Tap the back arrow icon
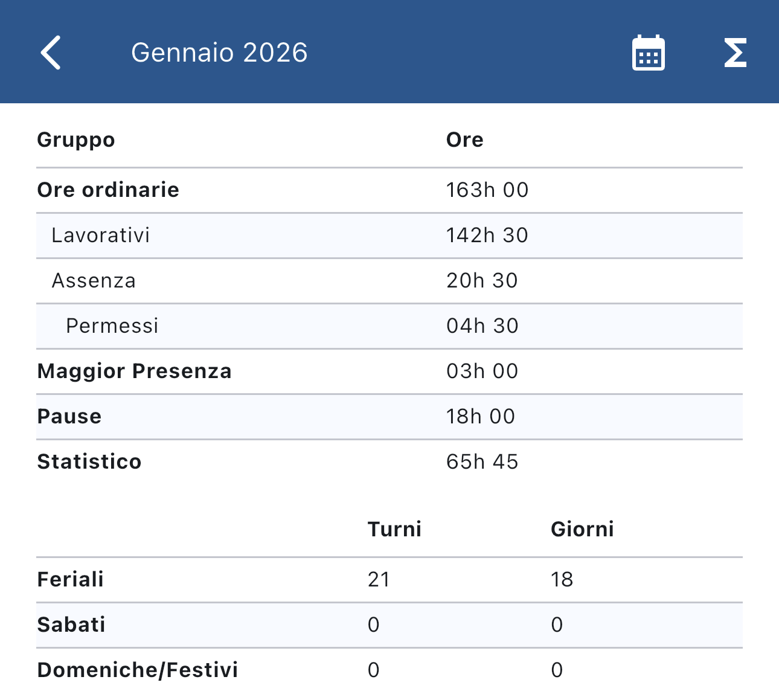Image resolution: width=779 pixels, height=700 pixels. (x=51, y=53)
